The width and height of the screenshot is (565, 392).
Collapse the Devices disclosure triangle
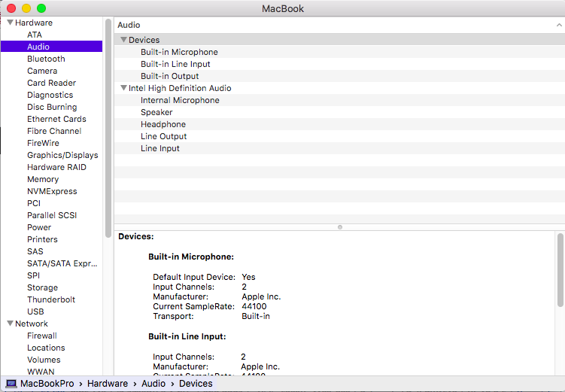coord(123,40)
